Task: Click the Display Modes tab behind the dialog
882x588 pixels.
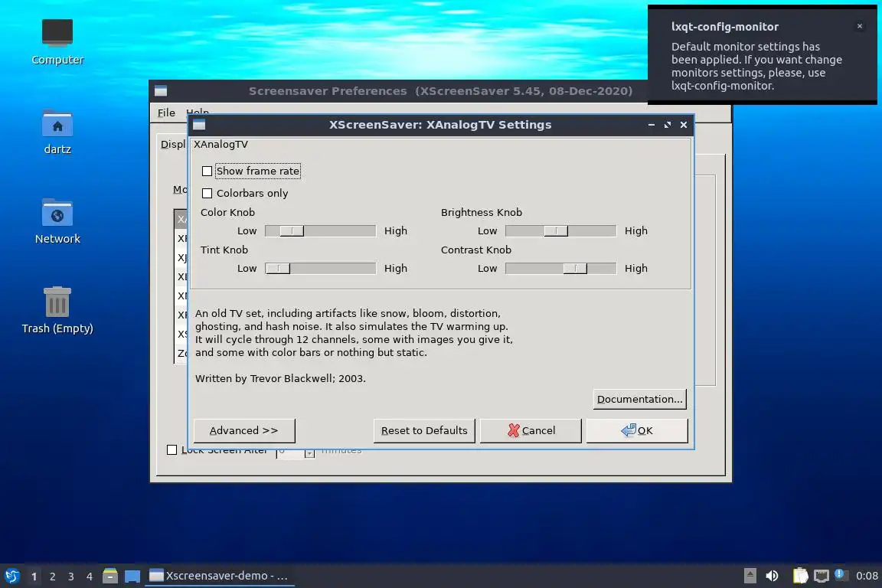Action: (173, 145)
